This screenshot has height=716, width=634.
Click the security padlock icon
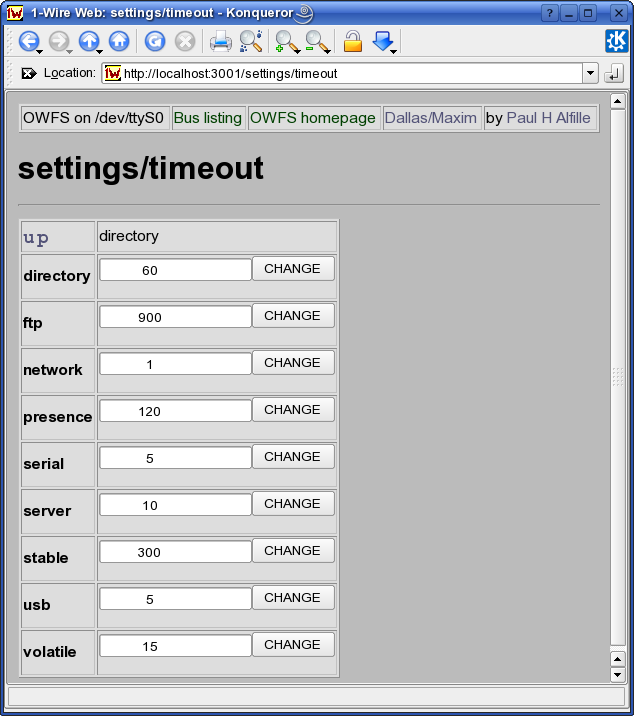[x=353, y=41]
